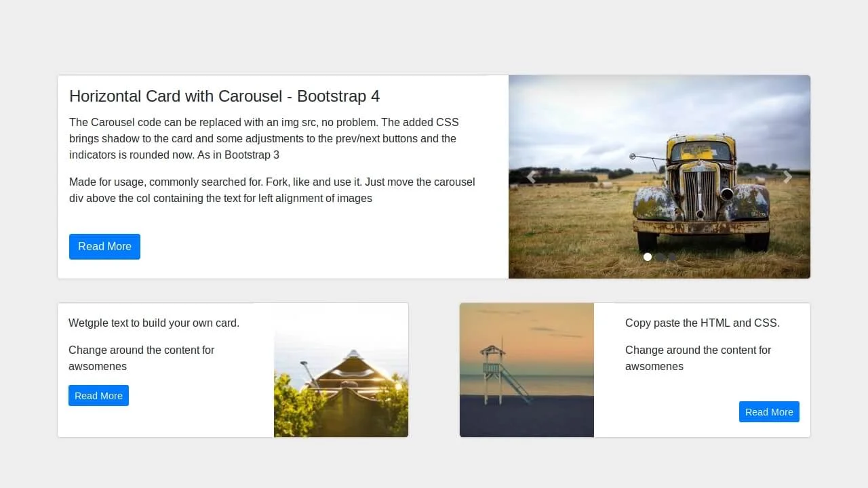Image resolution: width=868 pixels, height=488 pixels.
Task: Select the first carousel indicator dot
Action: [x=648, y=257]
